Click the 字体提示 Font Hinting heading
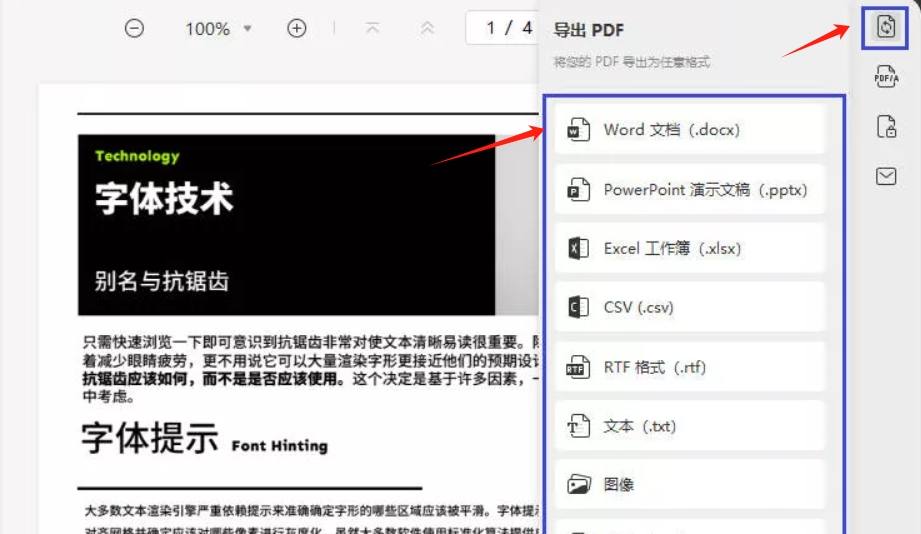This screenshot has height=534, width=921. coord(204,439)
